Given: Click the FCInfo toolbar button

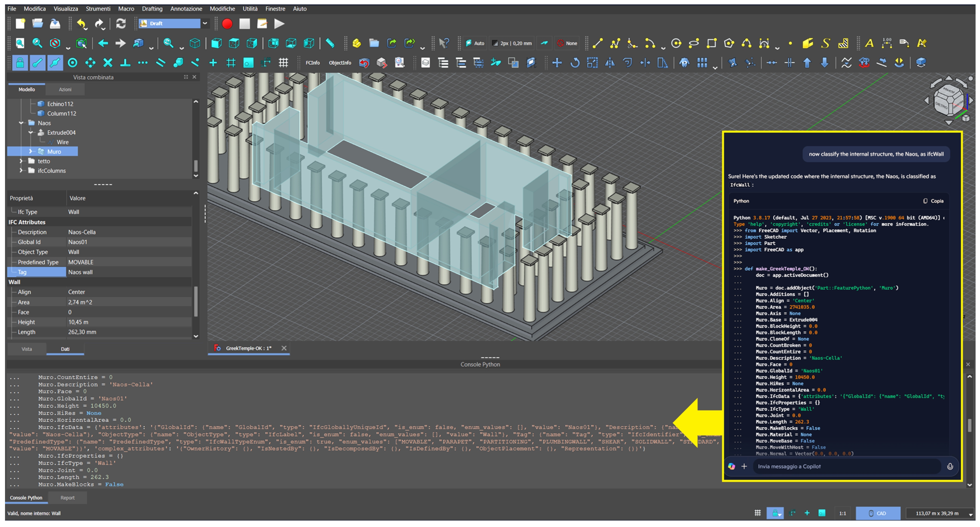Looking at the screenshot, I should tap(312, 63).
